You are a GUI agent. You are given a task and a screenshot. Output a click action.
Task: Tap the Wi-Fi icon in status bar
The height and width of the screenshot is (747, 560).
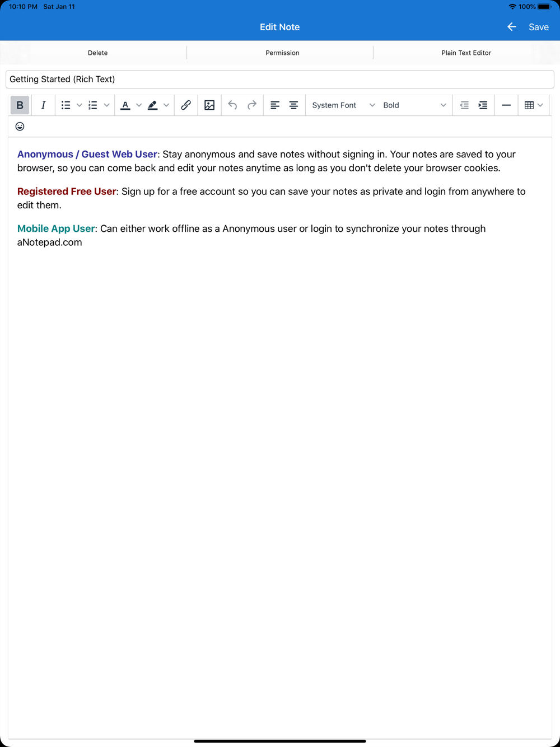pyautogui.click(x=512, y=7)
